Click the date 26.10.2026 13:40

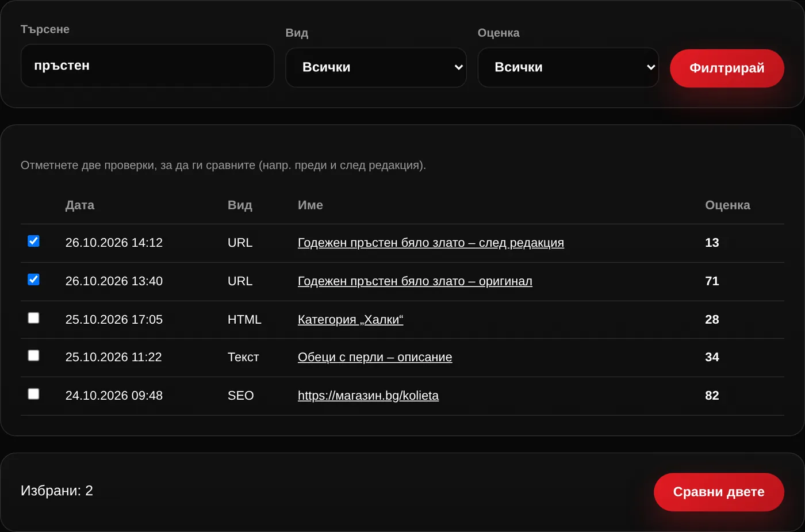(x=114, y=281)
